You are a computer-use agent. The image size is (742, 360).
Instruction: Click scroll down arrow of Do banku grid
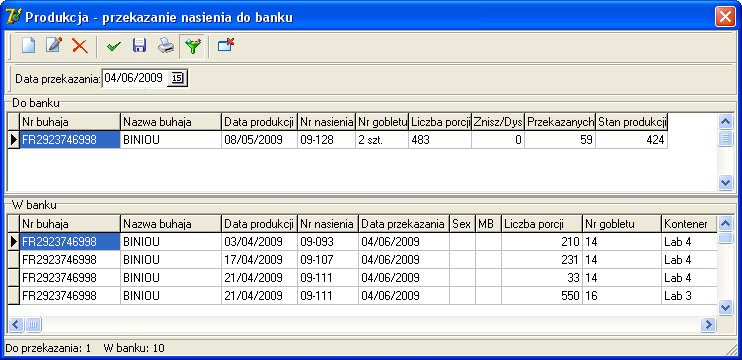pyautogui.click(x=725, y=182)
